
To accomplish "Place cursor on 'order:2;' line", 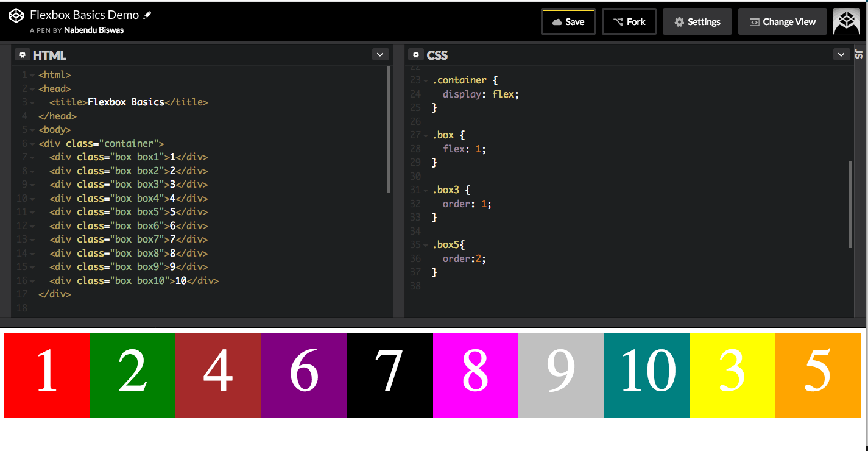I will pyautogui.click(x=464, y=258).
